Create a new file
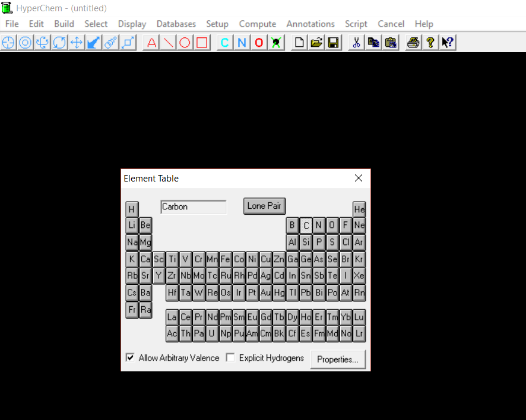Image resolution: width=526 pixels, height=420 pixels. pyautogui.click(x=299, y=43)
